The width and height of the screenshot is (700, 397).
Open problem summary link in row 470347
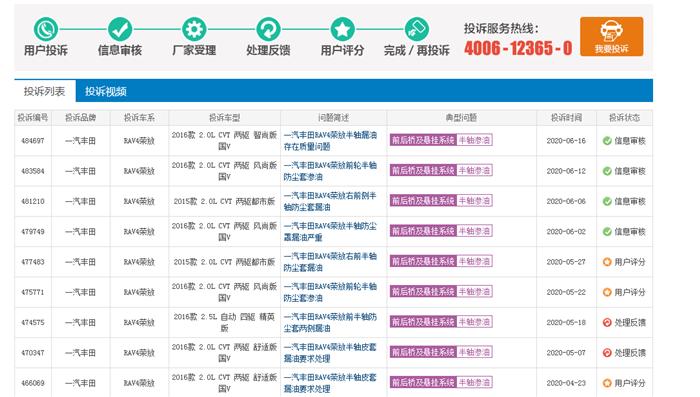click(330, 353)
